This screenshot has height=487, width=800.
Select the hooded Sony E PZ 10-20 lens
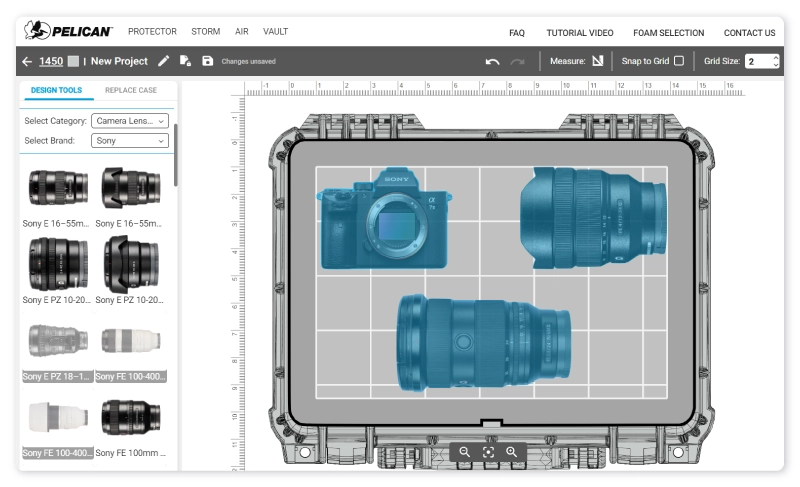pos(131,264)
